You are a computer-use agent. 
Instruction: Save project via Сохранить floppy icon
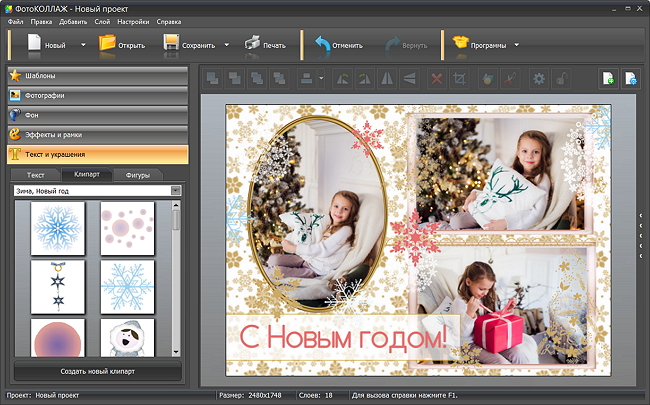(x=171, y=43)
